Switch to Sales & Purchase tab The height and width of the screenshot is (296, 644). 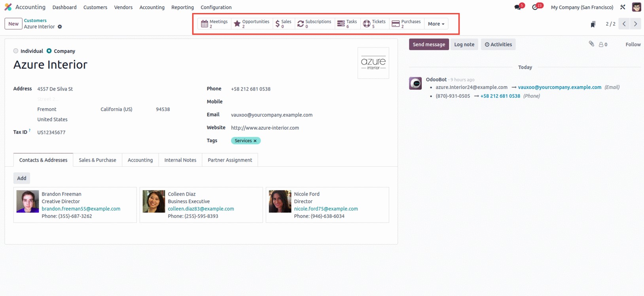point(97,160)
